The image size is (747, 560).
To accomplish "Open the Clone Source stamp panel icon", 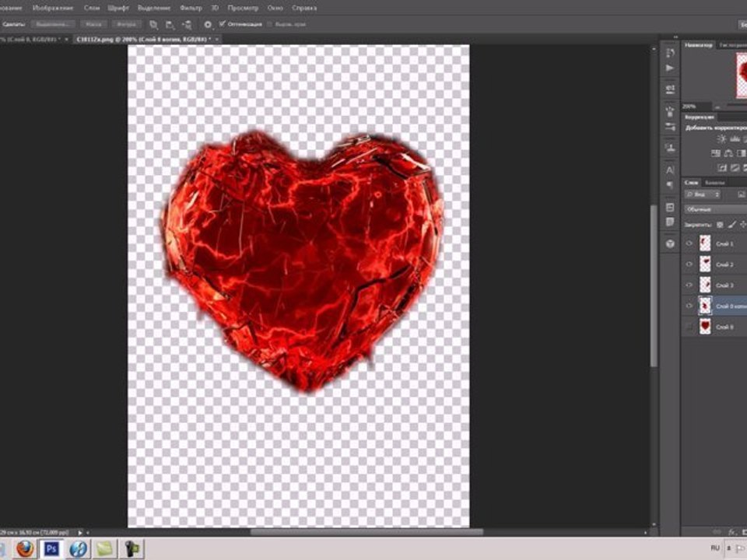I will 670,148.
